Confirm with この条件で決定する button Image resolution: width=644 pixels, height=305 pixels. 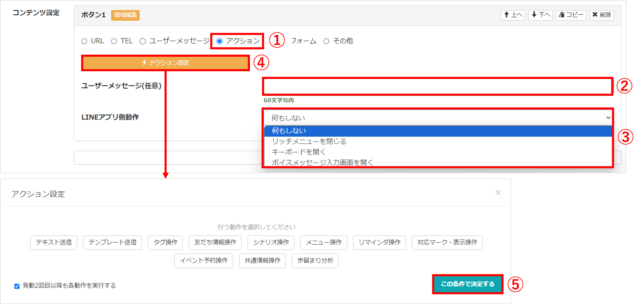[x=468, y=284]
